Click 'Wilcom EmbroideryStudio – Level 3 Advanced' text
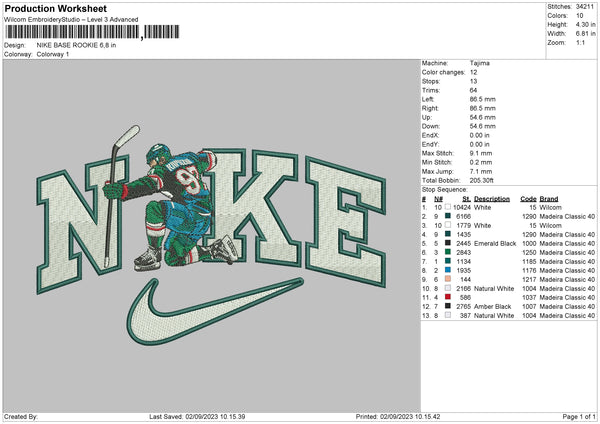The height and width of the screenshot is (424, 600). click(x=71, y=20)
